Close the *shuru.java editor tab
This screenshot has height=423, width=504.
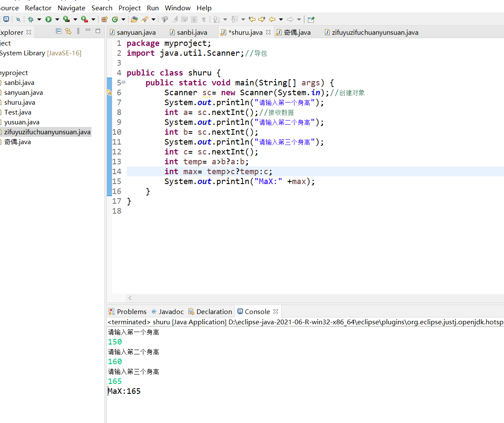tap(268, 32)
